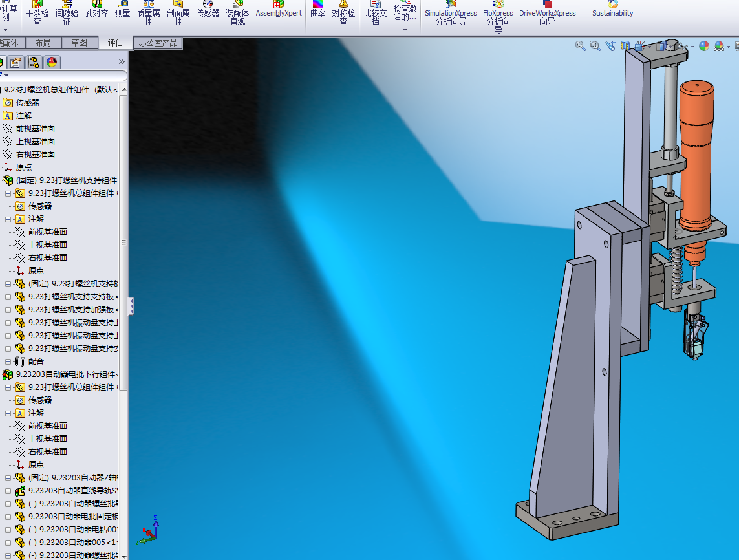The height and width of the screenshot is (560, 739).
Task: Switch to the 办公室产品 tab
Action: (157, 43)
